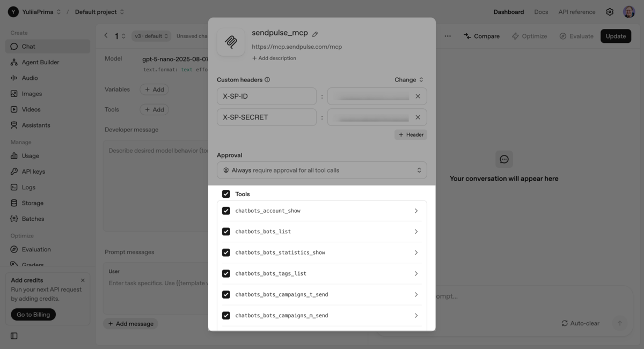Open Agent Builder in the sidebar

click(40, 62)
